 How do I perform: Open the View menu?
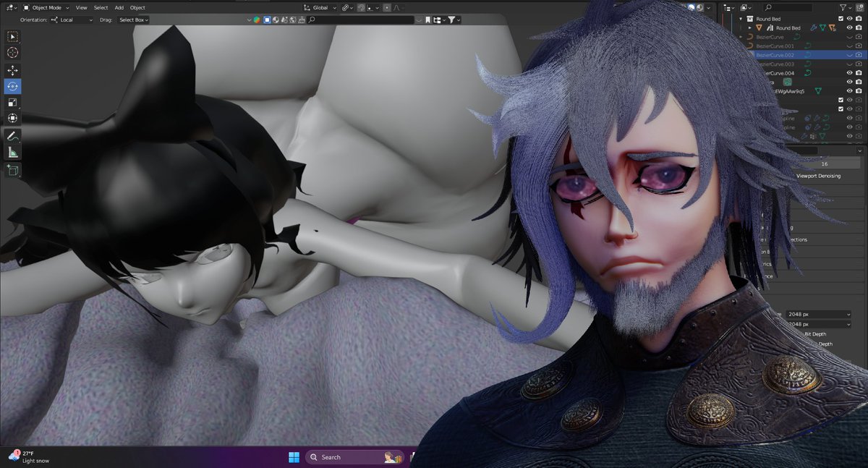pyautogui.click(x=80, y=7)
